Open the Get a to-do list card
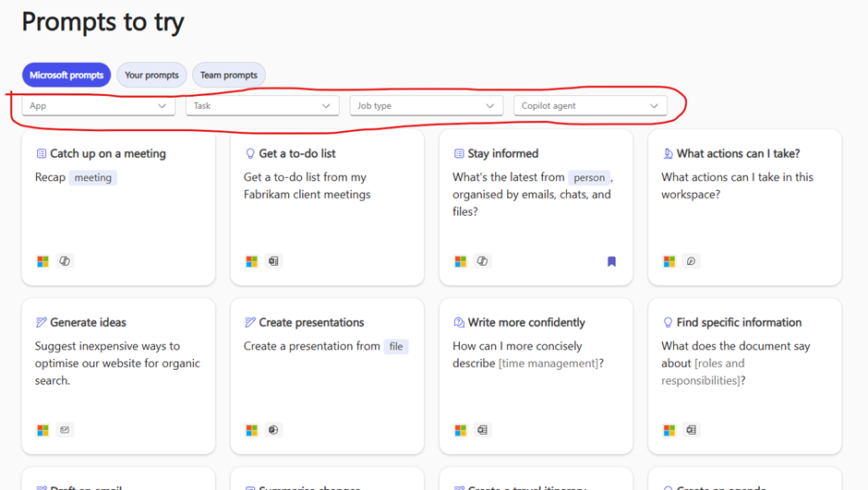The width and height of the screenshot is (868, 490). (327, 208)
